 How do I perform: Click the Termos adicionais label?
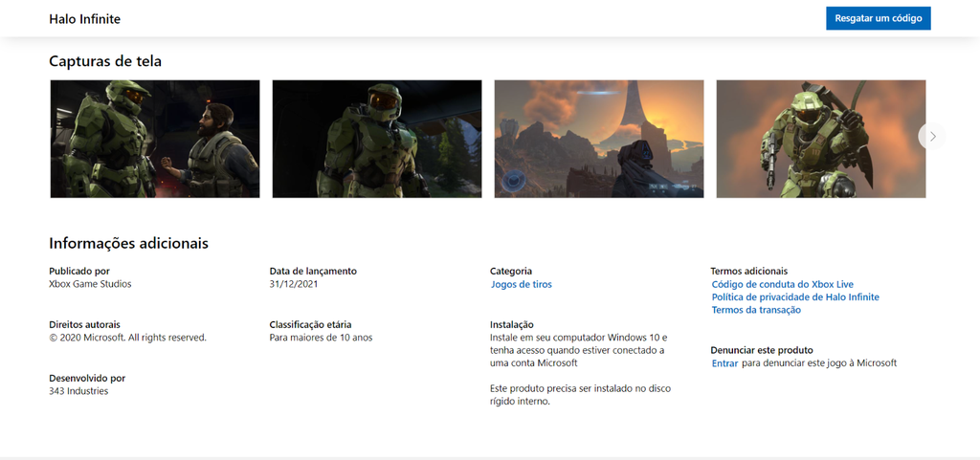(x=748, y=271)
